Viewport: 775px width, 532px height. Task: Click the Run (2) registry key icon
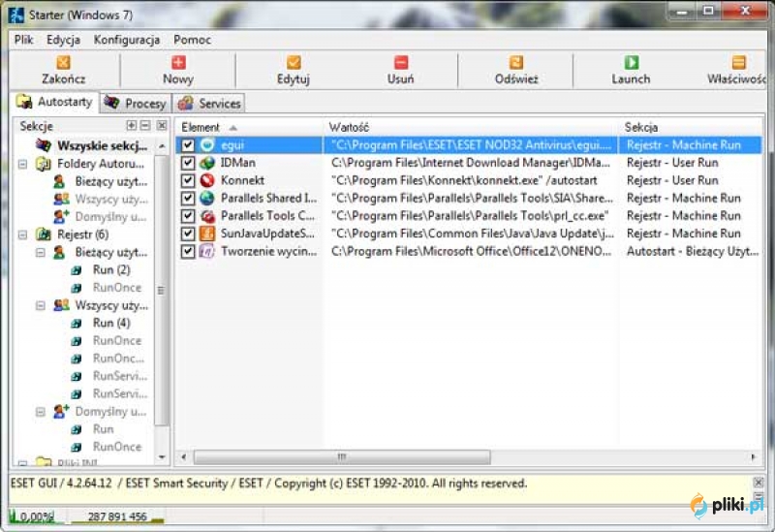[x=77, y=270]
